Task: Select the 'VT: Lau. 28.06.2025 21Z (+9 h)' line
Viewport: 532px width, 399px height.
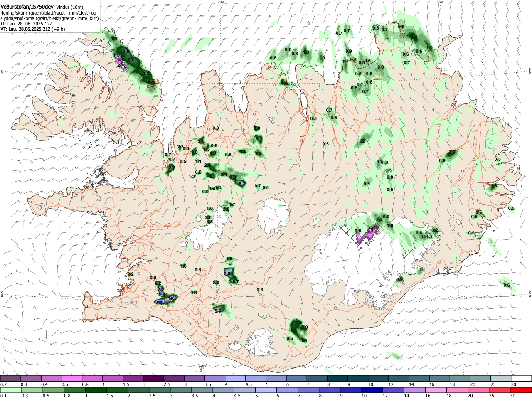Action: point(32,30)
